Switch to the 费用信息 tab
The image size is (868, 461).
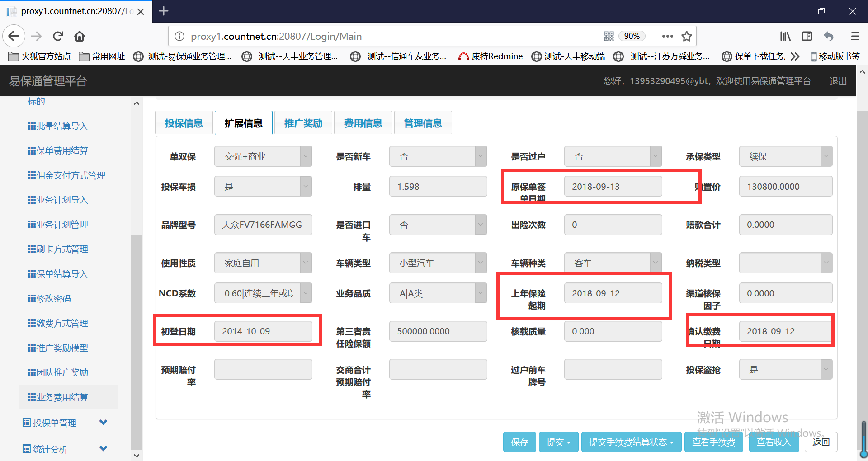(x=363, y=123)
